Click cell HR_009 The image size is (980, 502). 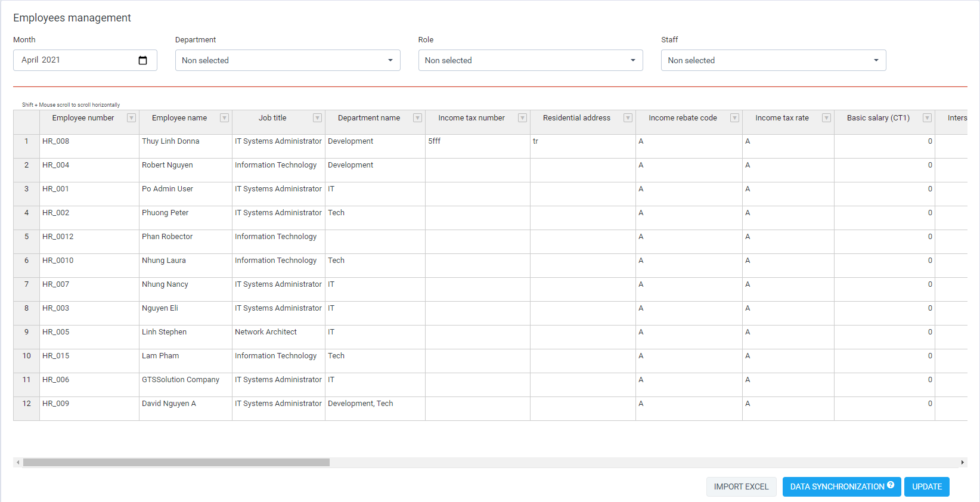[x=89, y=408]
